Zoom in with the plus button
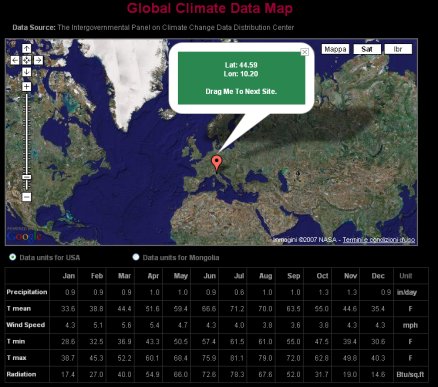Viewport: 438px width, 387px height. (x=27, y=87)
